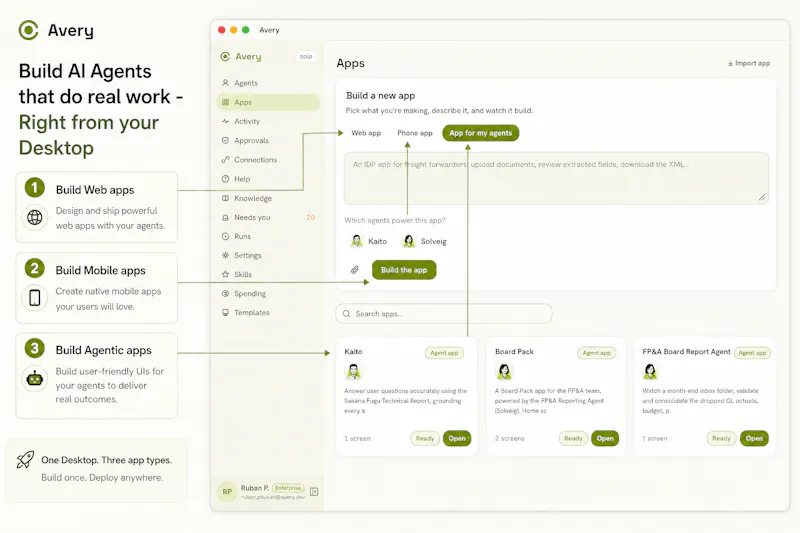Click the Kaito card avatar
The image size is (800, 533).
353,371
